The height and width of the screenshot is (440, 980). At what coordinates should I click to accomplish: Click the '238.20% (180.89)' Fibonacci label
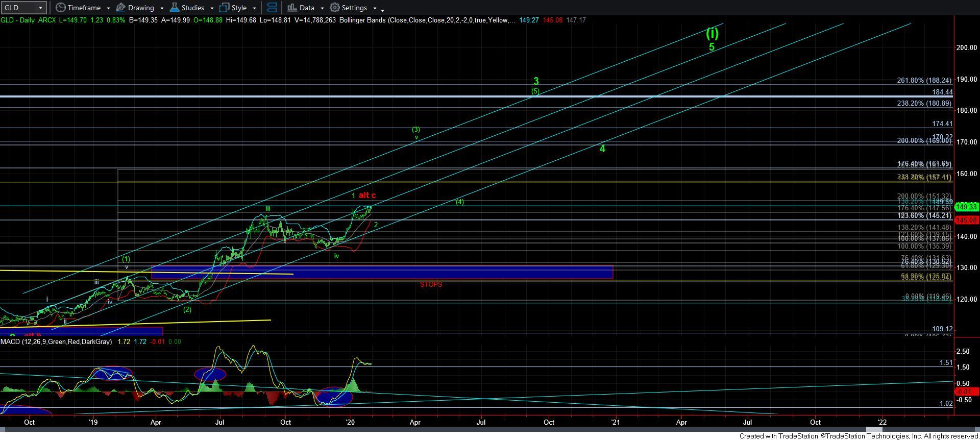(924, 103)
